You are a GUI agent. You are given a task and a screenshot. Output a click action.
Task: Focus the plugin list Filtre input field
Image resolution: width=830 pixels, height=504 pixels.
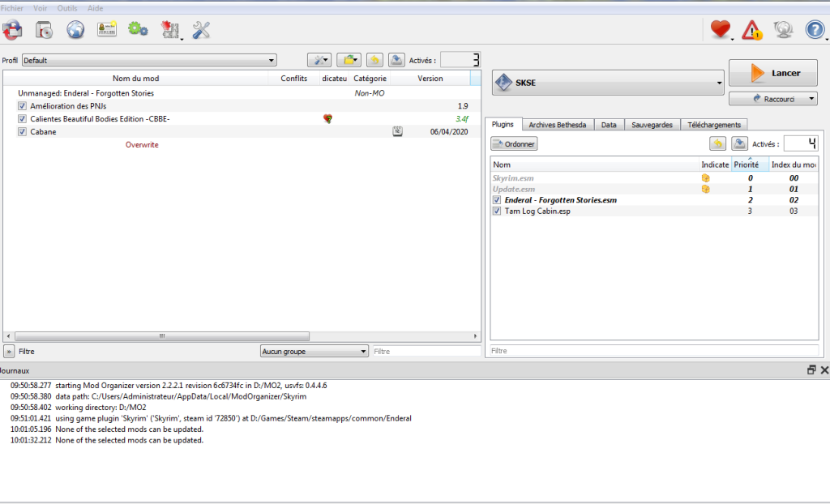click(654, 351)
